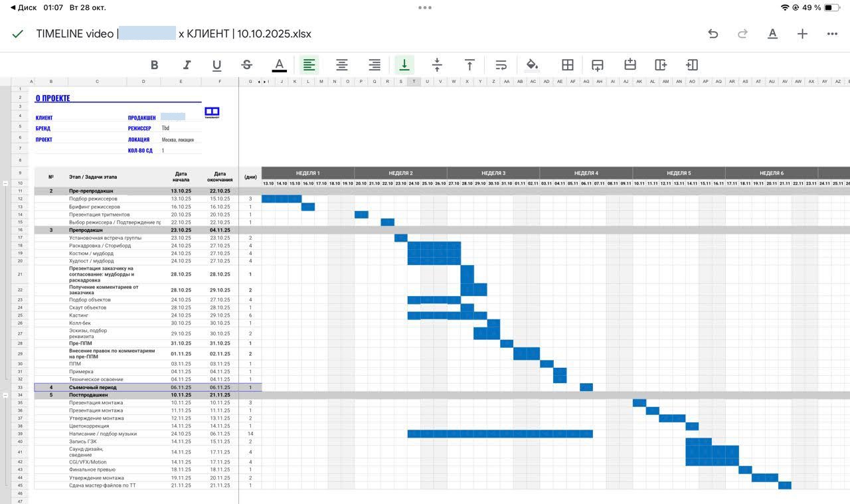Toggle strikethrough formatting
Screen dimensions: 850x504
pyautogui.click(x=246, y=65)
